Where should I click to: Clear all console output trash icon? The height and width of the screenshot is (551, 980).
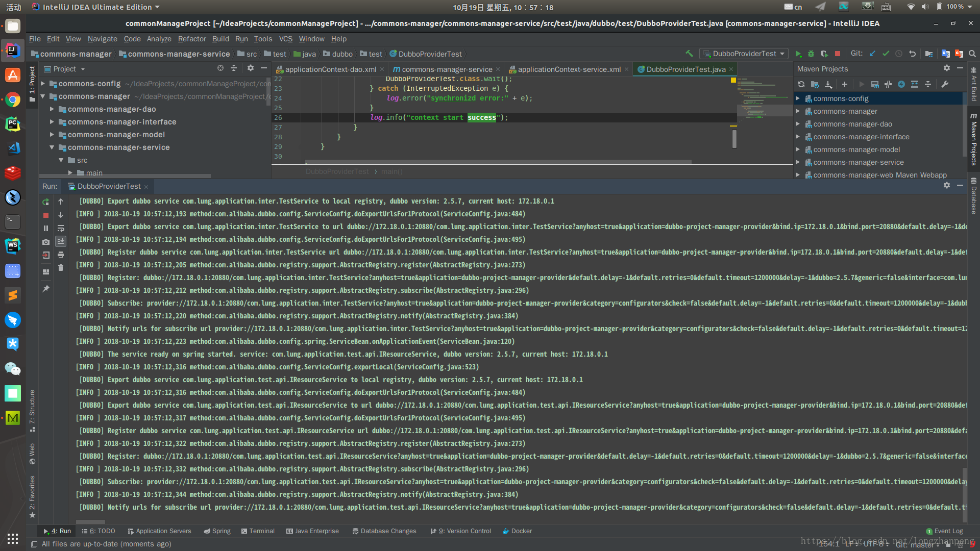(x=61, y=268)
